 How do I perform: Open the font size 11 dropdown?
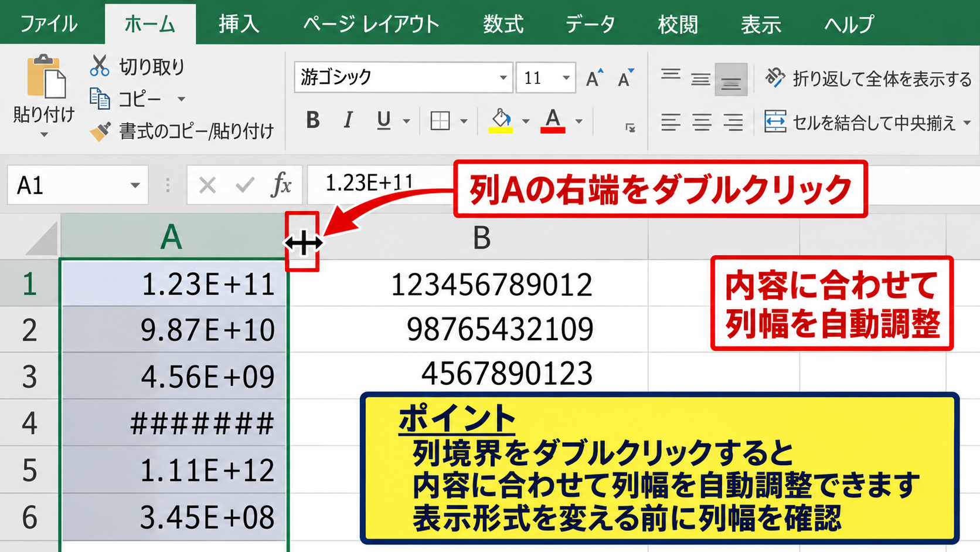tap(566, 77)
